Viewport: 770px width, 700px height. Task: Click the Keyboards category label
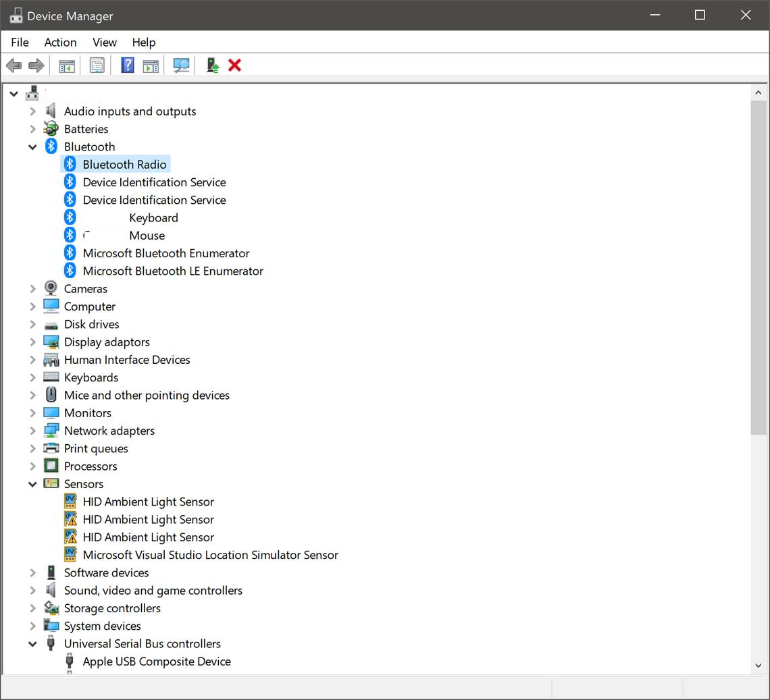91,377
